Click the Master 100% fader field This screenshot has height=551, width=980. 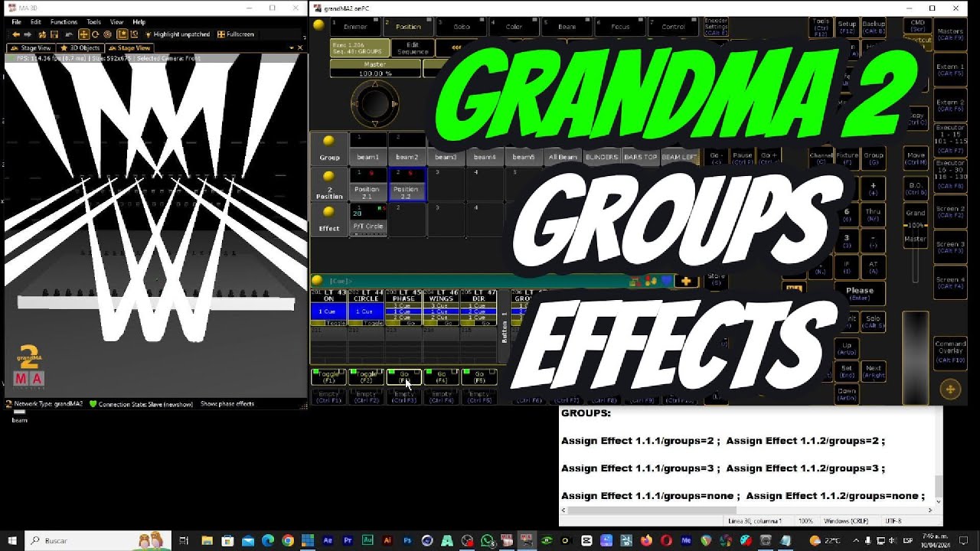click(375, 69)
